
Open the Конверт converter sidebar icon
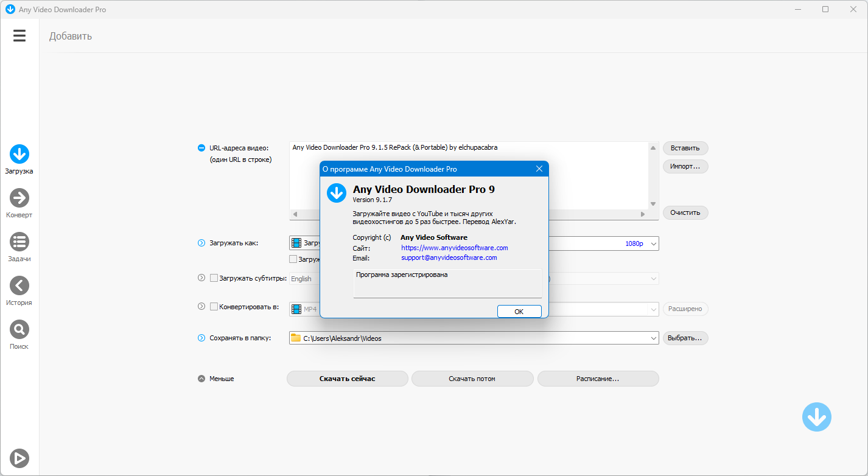19,198
